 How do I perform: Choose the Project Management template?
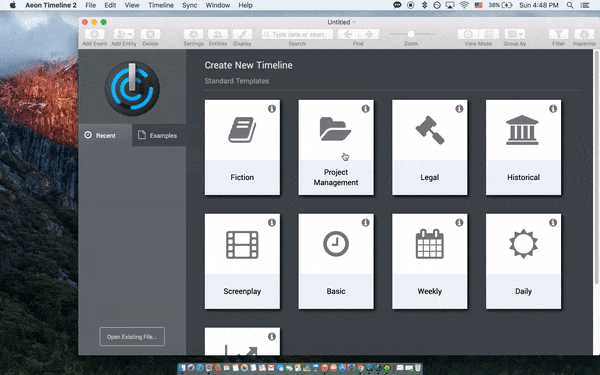pos(336,148)
